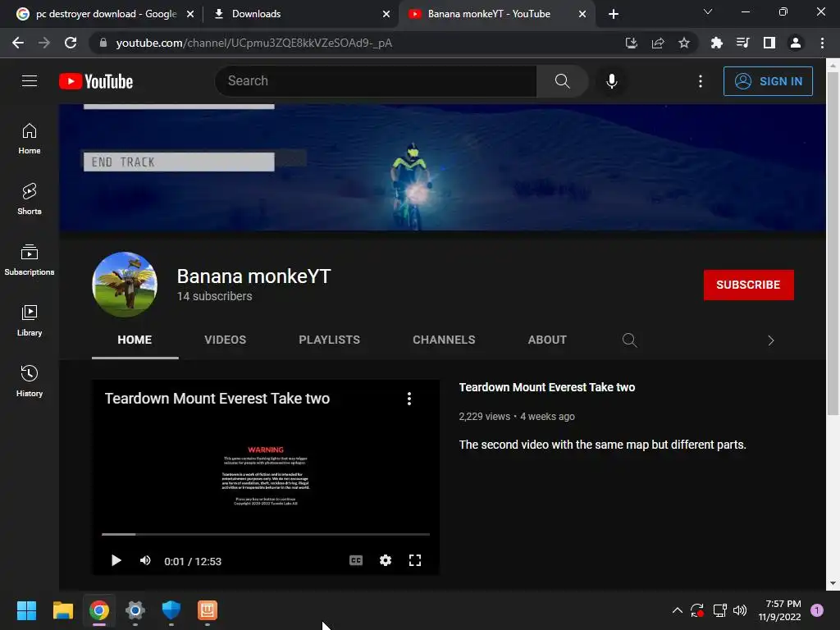840x630 pixels.
Task: Open Teardown Mount Everest Take two title link
Action: 546,387
